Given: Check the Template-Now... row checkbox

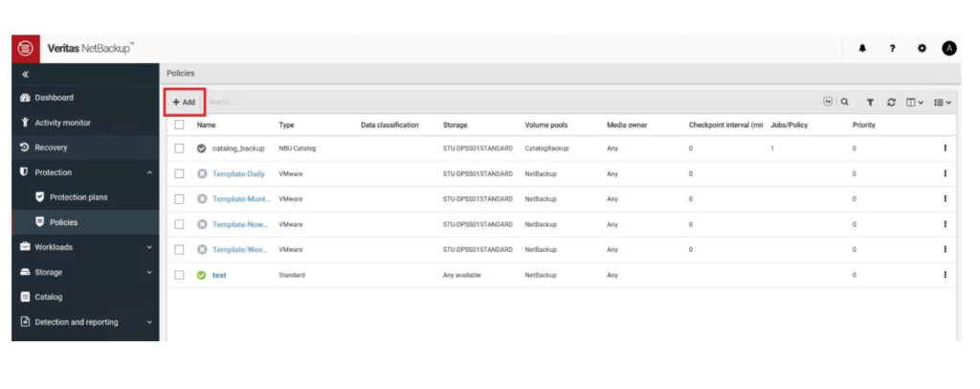Looking at the screenshot, I should coord(179,224).
